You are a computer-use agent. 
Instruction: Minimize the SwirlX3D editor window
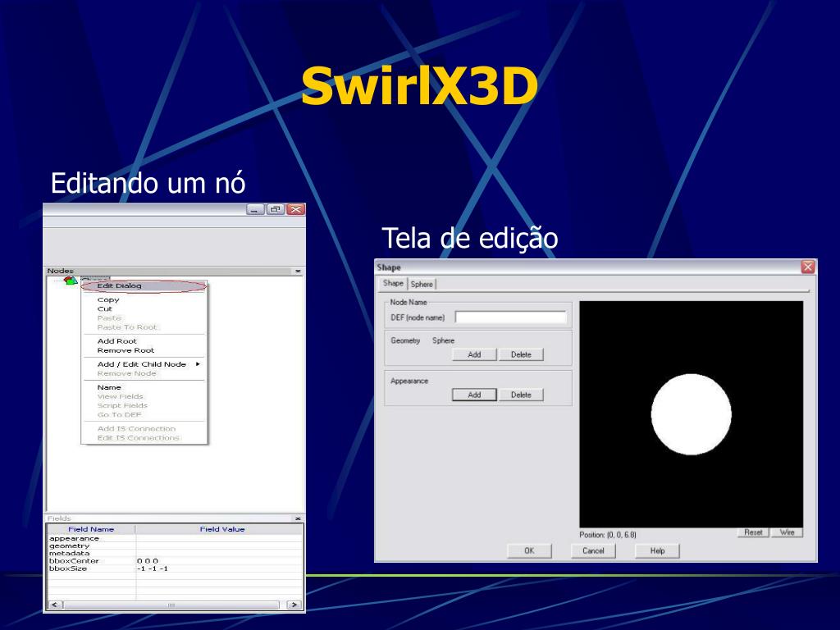tap(255, 209)
